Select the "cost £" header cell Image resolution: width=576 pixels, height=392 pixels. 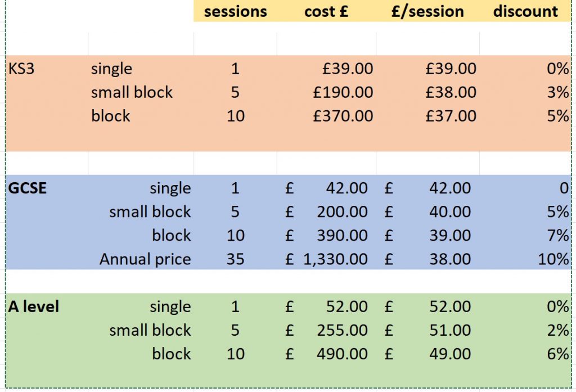[326, 11]
